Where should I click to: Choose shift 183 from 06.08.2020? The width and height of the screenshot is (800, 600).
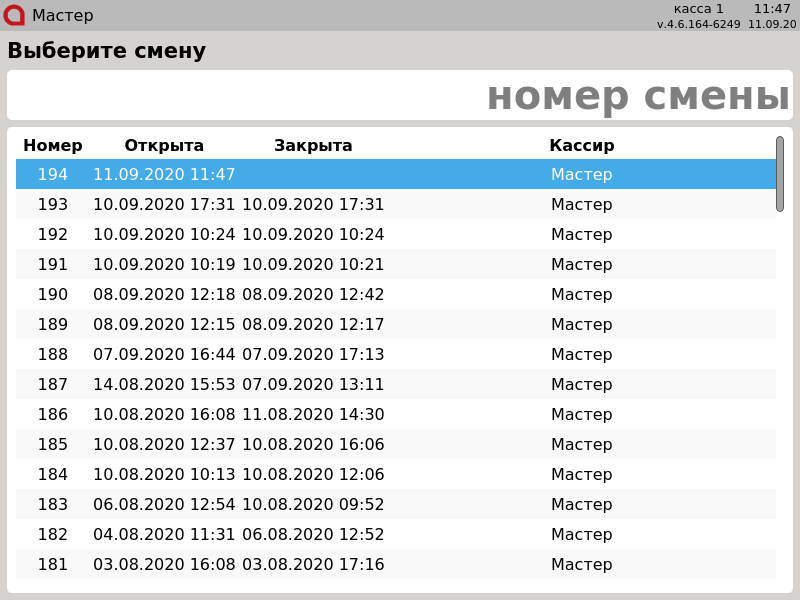coord(395,505)
